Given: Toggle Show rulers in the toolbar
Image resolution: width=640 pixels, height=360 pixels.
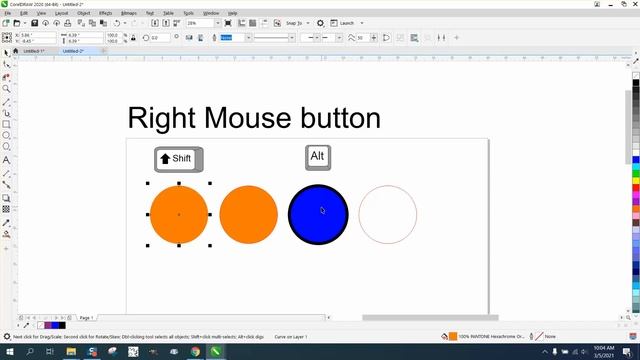Looking at the screenshot, I should (242, 23).
